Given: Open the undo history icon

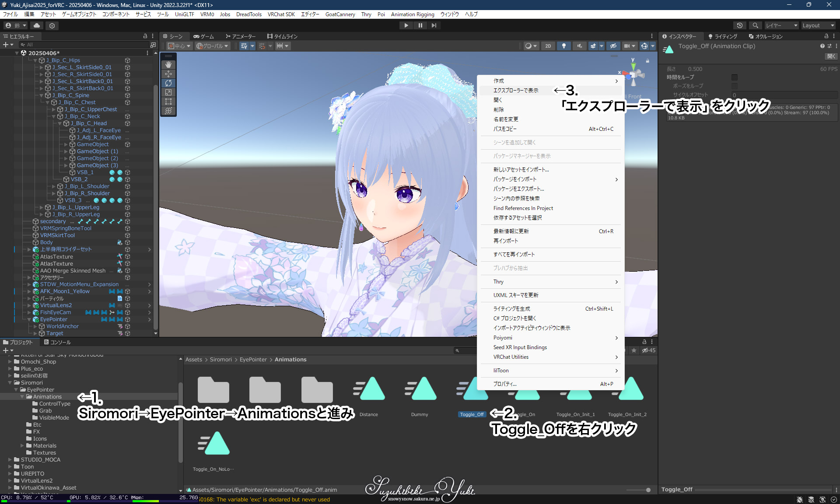Looking at the screenshot, I should coord(740,25).
